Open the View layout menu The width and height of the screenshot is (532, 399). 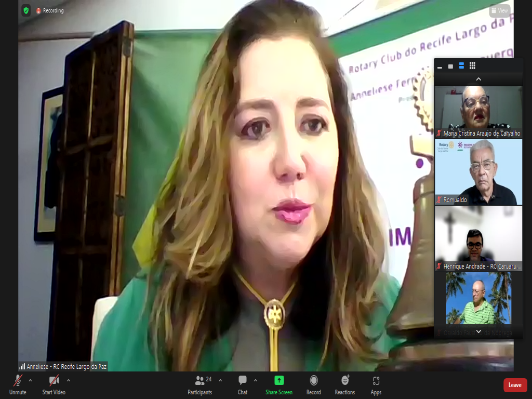coord(499,10)
